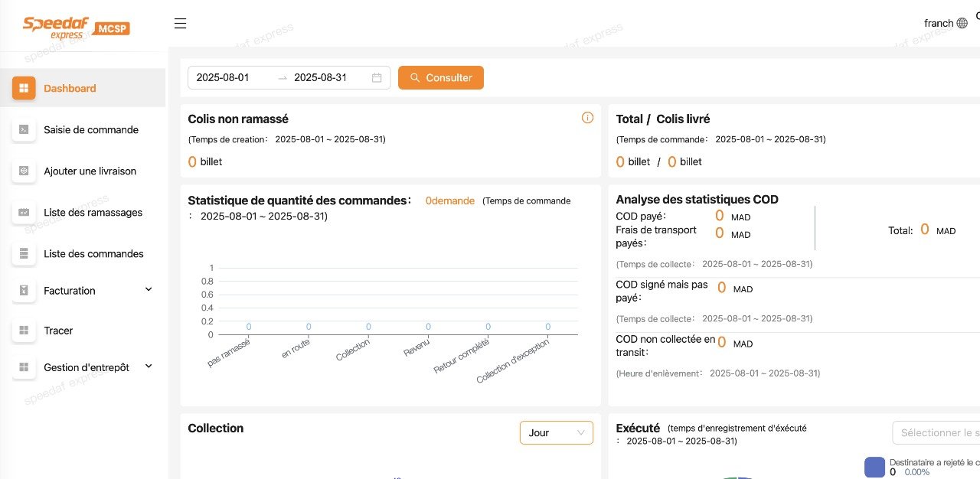980x479 pixels.
Task: Expand the Gestion d'entrepôt chevron
Action: click(x=149, y=367)
